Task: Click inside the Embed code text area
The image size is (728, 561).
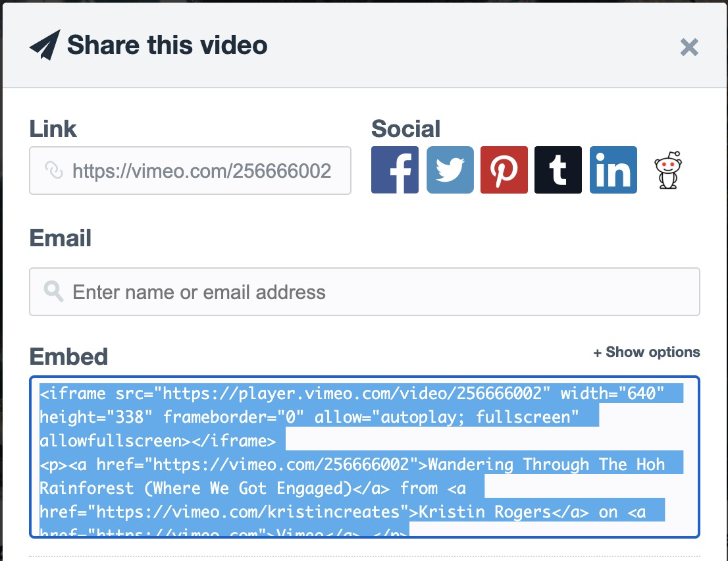Action: 365,457
